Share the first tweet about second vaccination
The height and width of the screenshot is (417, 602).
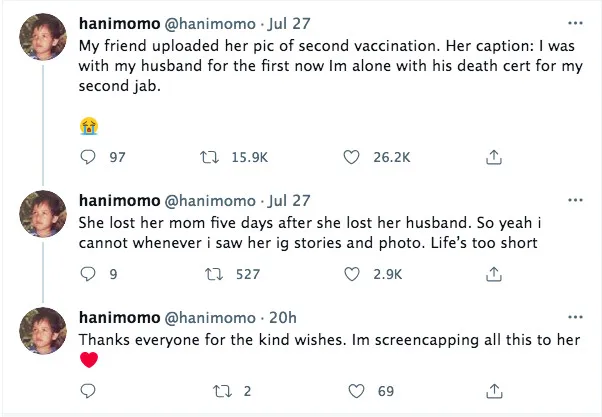(x=492, y=157)
